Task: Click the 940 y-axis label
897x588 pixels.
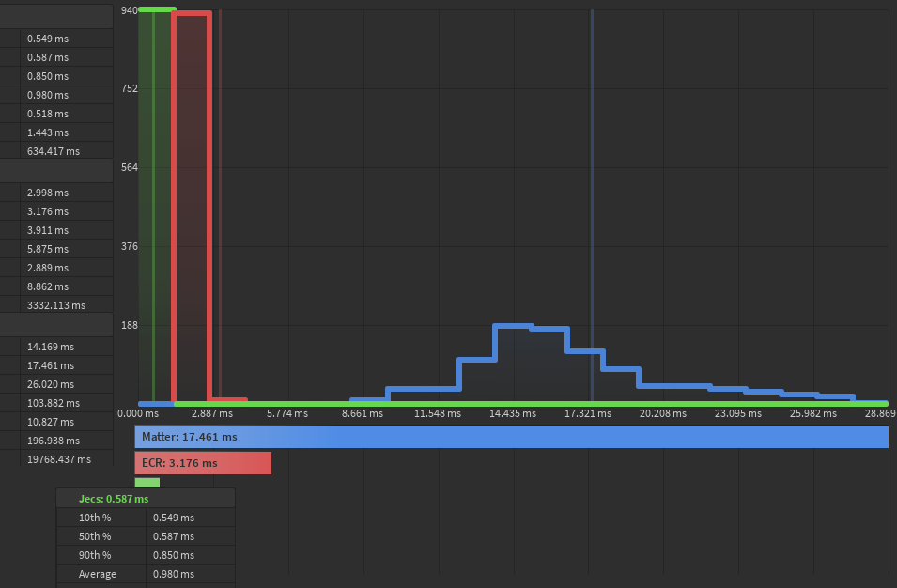Action: 129,10
